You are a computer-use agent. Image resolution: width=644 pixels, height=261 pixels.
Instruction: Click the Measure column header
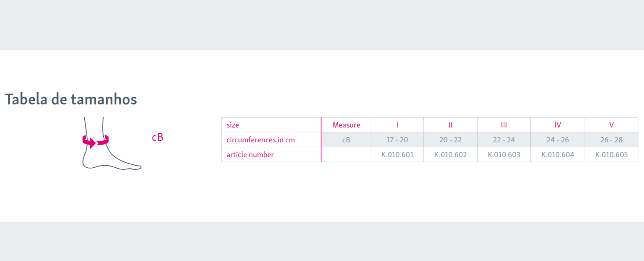point(346,125)
